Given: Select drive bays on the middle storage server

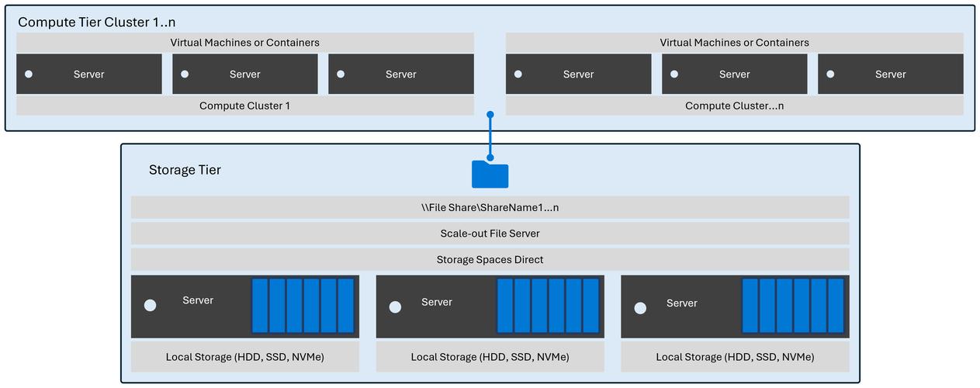Looking at the screenshot, I should coord(548,306).
